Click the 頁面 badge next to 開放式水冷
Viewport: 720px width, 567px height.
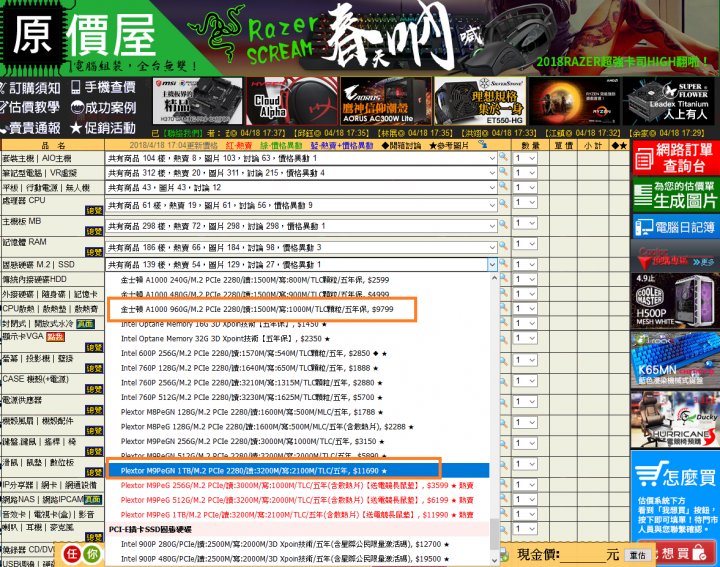tap(85, 324)
